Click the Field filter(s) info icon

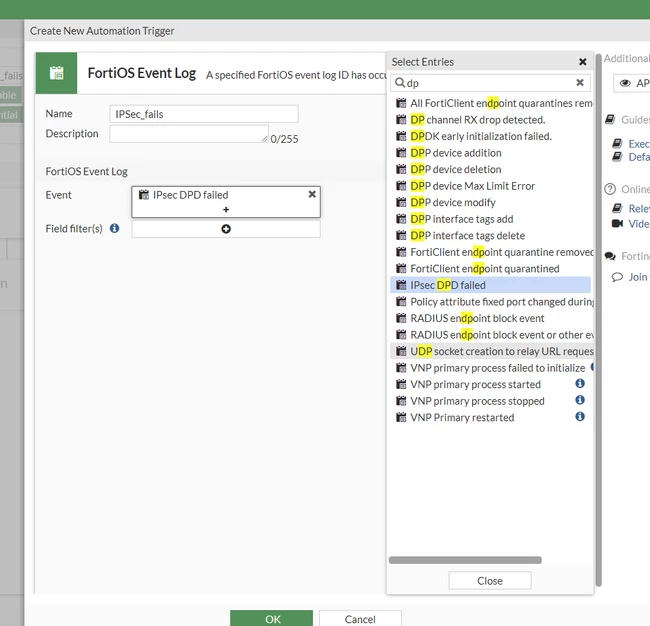tap(114, 228)
